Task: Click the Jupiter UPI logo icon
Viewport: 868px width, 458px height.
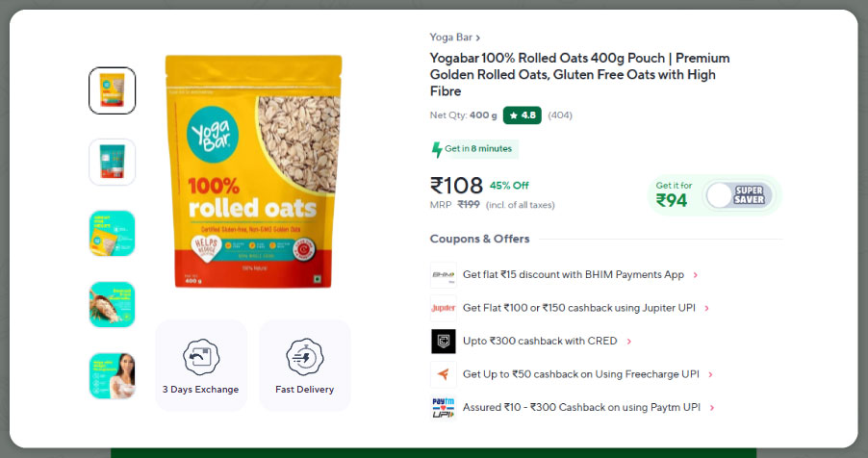Action: (443, 308)
